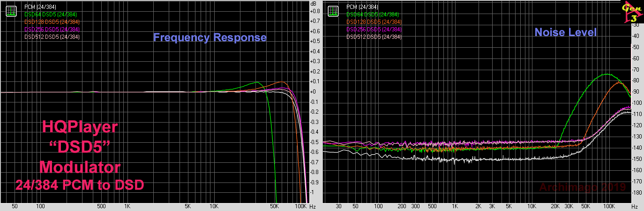Click the "24/384 PCM to DSD" caption
644x211 pixels.
click(79, 185)
